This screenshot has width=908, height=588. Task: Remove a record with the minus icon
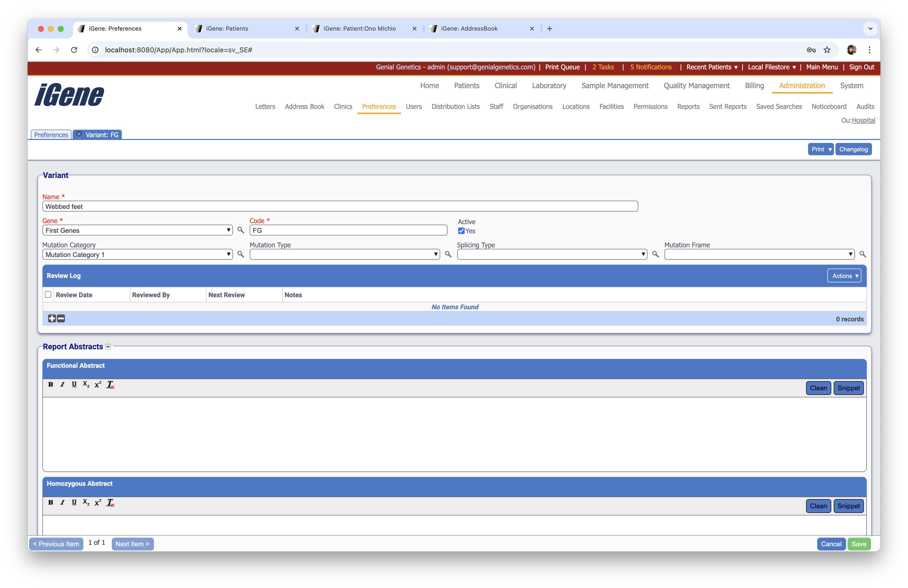click(x=61, y=318)
